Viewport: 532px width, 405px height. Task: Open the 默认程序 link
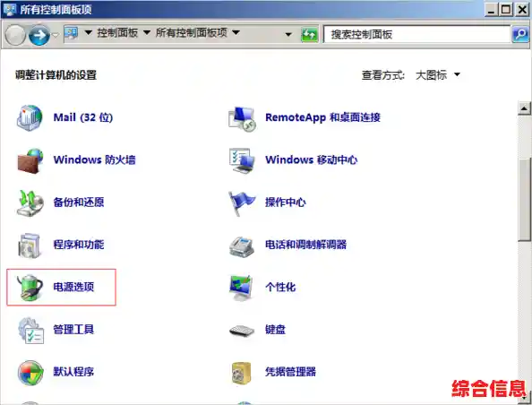73,372
